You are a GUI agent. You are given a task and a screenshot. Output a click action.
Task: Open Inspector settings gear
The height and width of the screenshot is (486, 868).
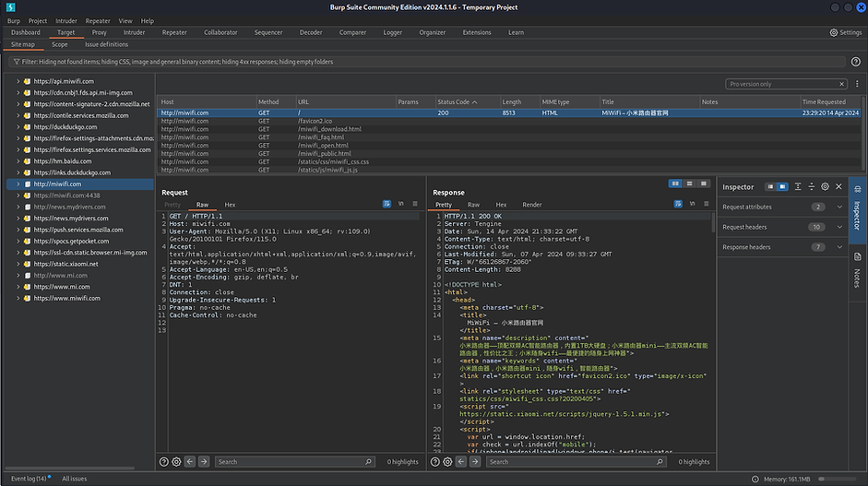[825, 187]
